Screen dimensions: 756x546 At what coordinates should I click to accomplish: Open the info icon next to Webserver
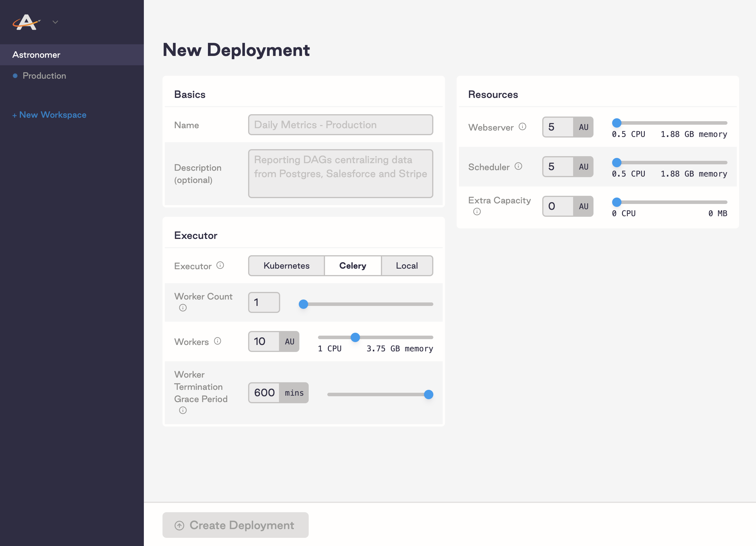tap(522, 127)
